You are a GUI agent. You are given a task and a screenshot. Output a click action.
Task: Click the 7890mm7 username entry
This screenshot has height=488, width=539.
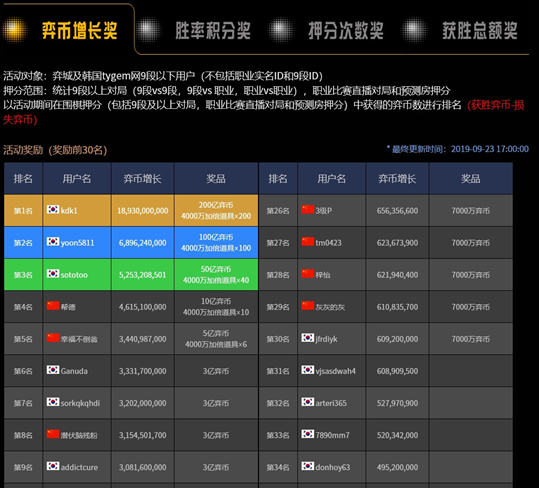[332, 435]
